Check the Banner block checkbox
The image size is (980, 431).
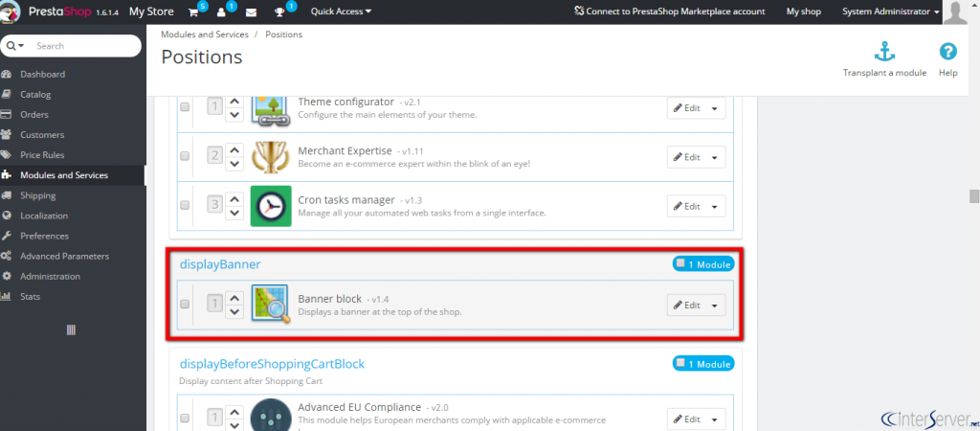[x=185, y=304]
